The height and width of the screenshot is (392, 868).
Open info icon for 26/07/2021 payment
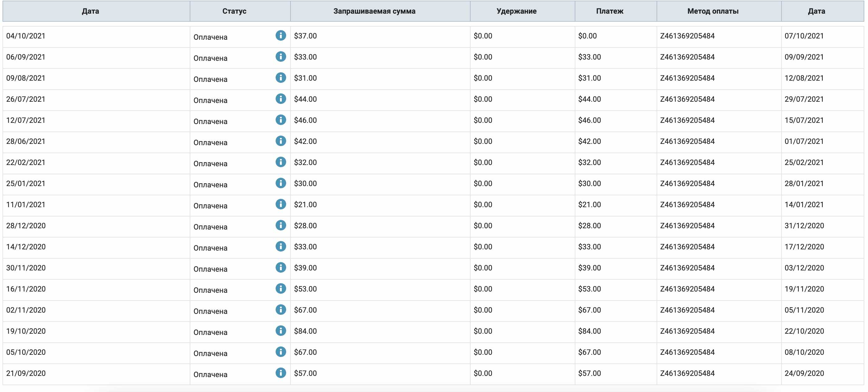pos(281,99)
